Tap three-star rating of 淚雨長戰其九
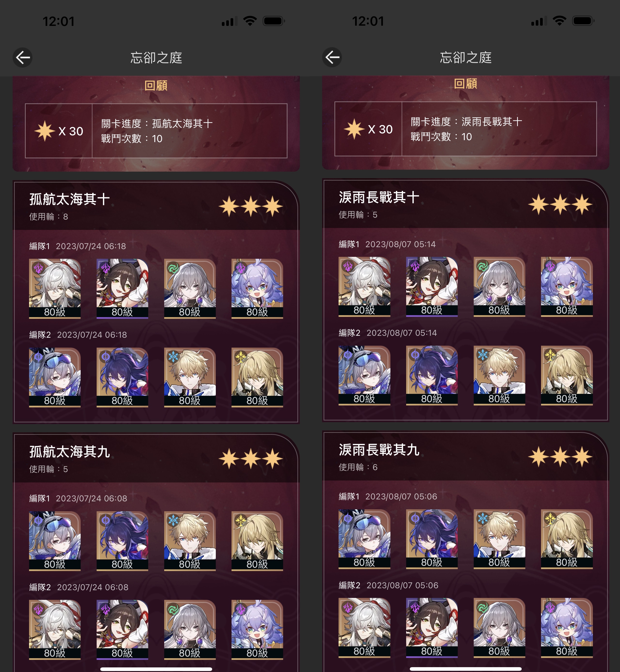Screen dimensions: 620x672 pyautogui.click(x=560, y=457)
